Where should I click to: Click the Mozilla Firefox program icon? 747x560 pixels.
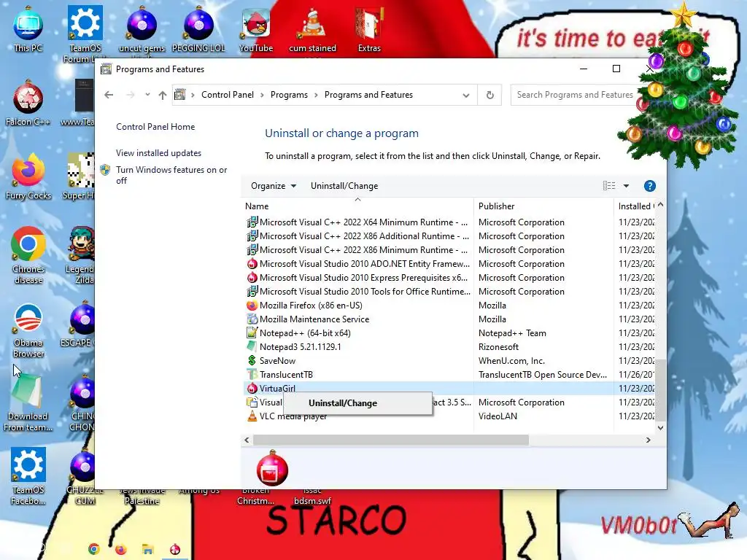tap(252, 306)
